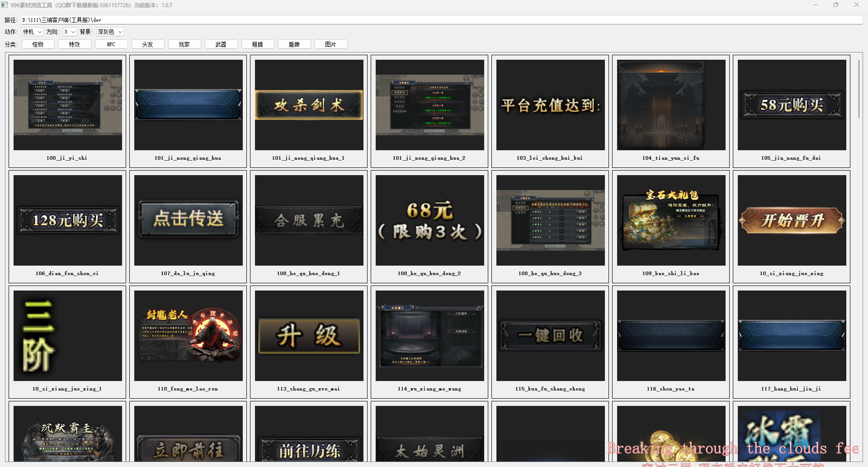868x467 pixels.
Task: Click the 怪物 category button
Action: click(38, 44)
